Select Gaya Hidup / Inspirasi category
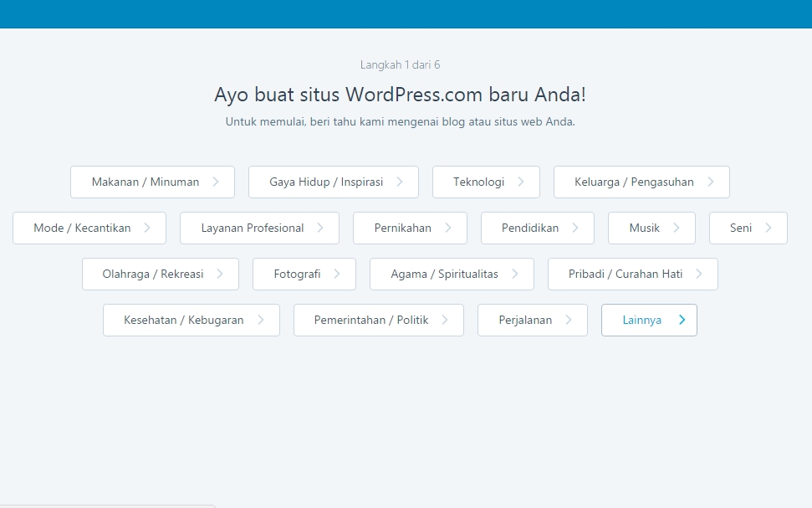 point(334,182)
